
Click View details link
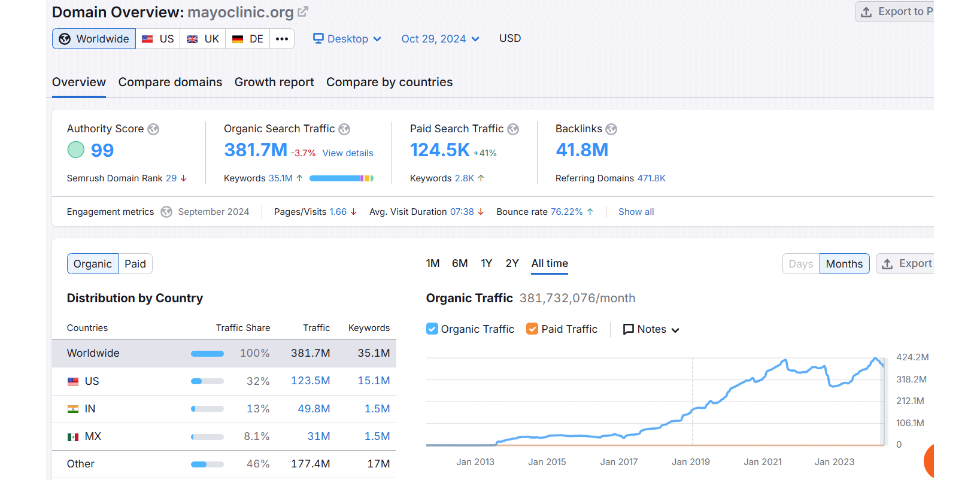348,153
